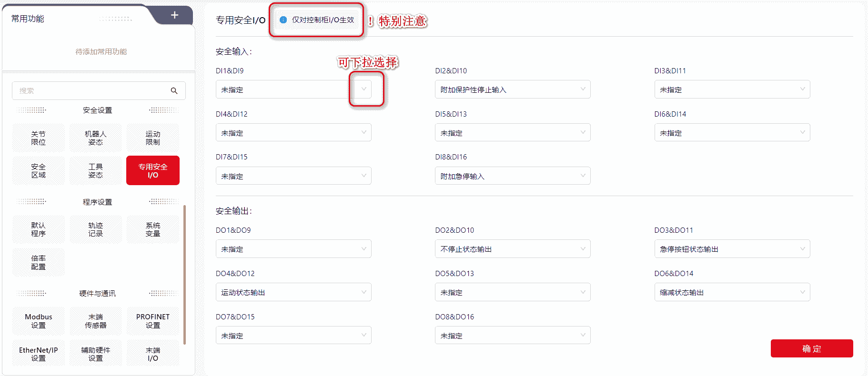Click the search magnifier icon

pyautogui.click(x=174, y=90)
